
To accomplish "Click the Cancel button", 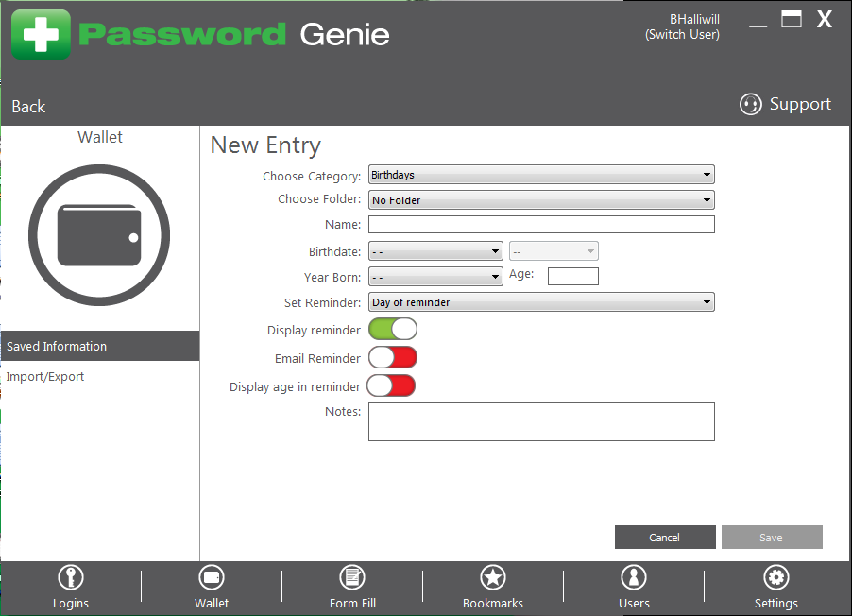I will tap(665, 538).
